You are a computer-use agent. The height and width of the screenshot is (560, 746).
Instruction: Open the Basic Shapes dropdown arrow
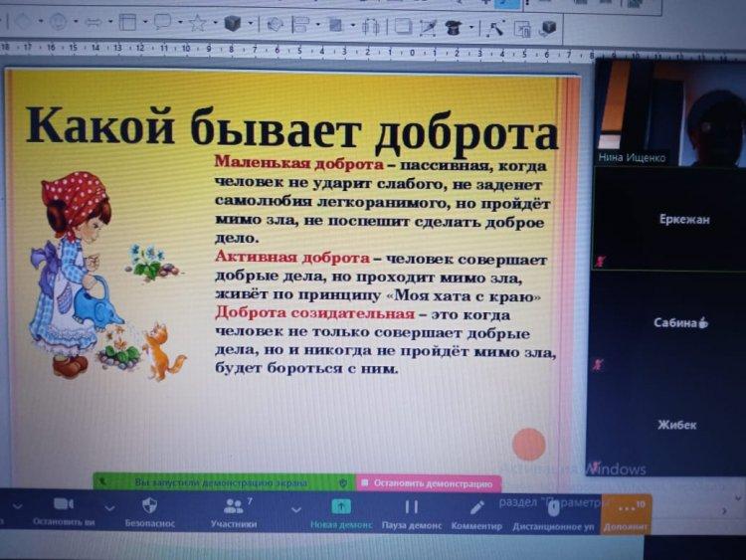coord(41,21)
